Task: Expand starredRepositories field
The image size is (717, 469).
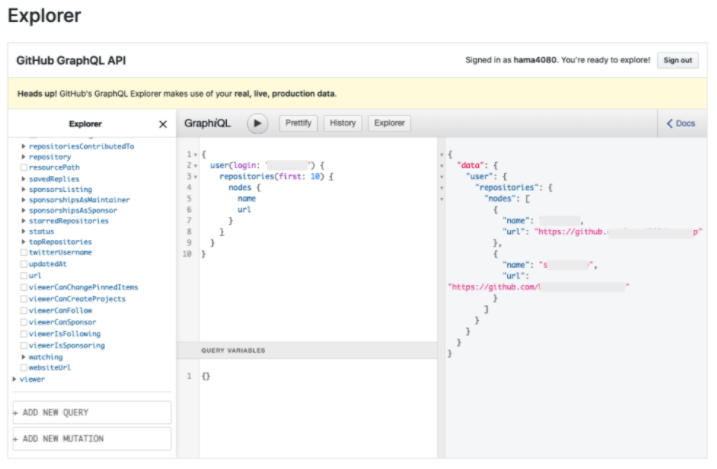Action: pos(23,221)
